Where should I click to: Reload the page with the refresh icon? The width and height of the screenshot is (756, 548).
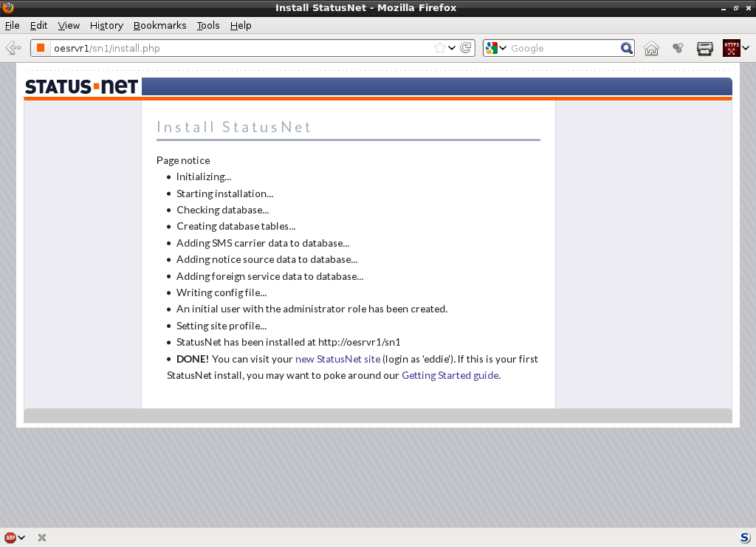coord(465,48)
